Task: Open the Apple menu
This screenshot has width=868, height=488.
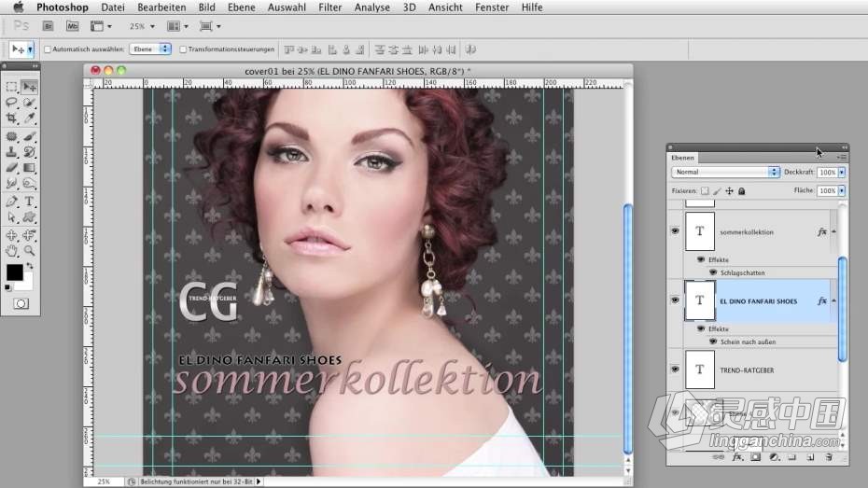Action: pos(19,7)
